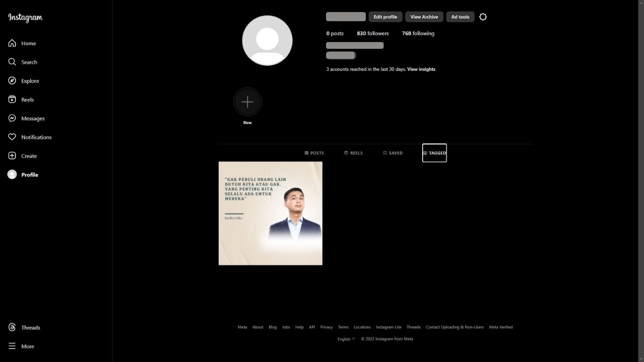Switch to the Saved tab
This screenshot has width=644, height=362.
(392, 153)
